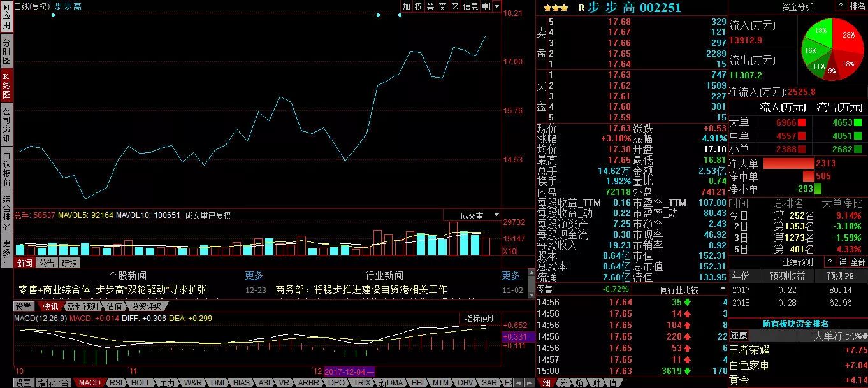Open 商务部 free trade port news
This screenshot has width=868, height=388.
point(361,290)
